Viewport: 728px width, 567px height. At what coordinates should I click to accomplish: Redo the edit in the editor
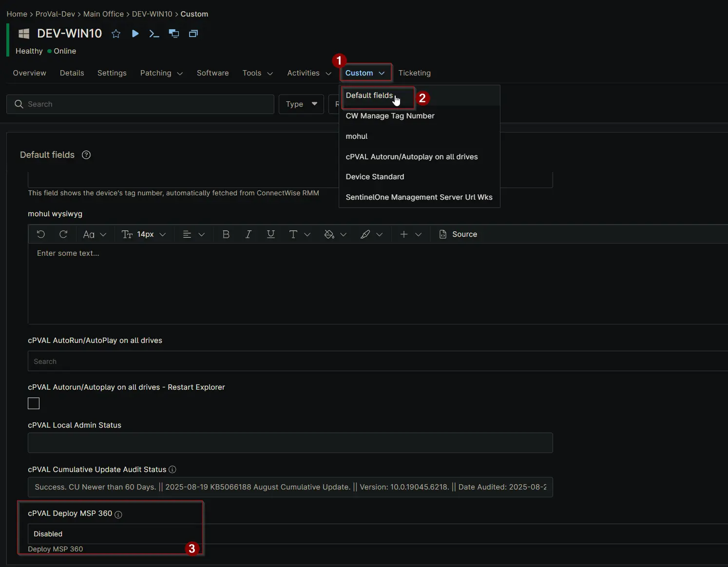63,234
